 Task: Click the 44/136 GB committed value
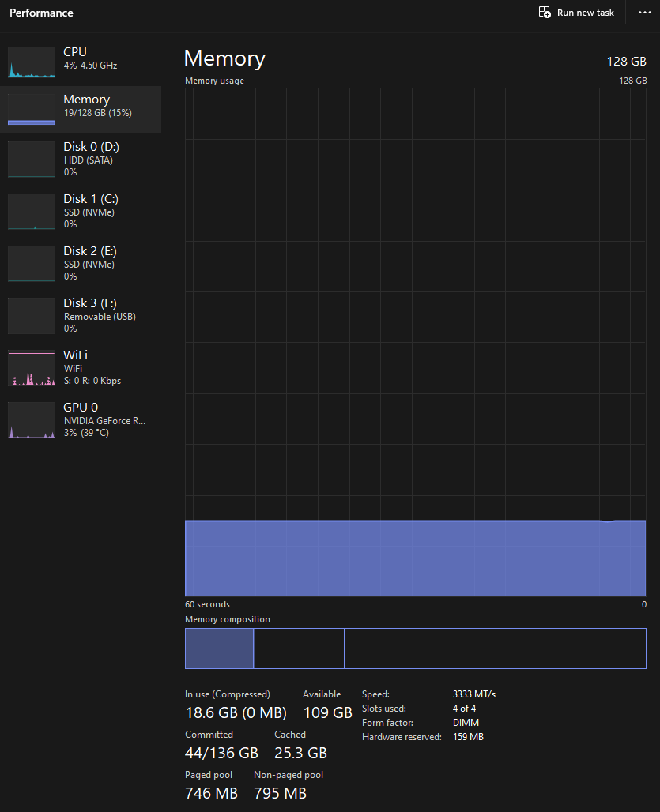(x=222, y=753)
